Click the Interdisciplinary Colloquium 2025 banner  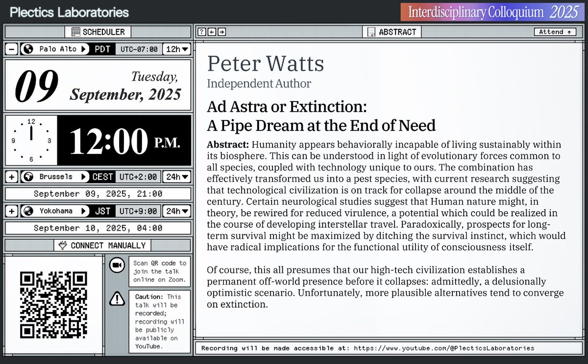click(x=493, y=12)
